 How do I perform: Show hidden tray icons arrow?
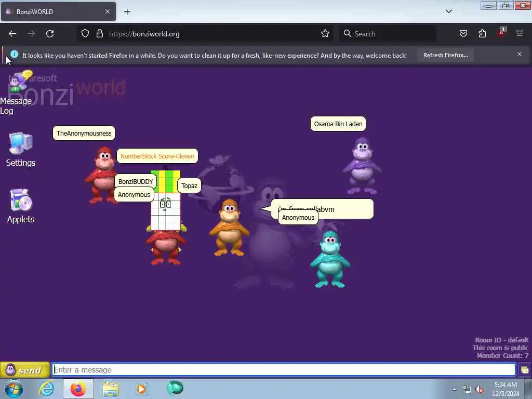(x=454, y=390)
